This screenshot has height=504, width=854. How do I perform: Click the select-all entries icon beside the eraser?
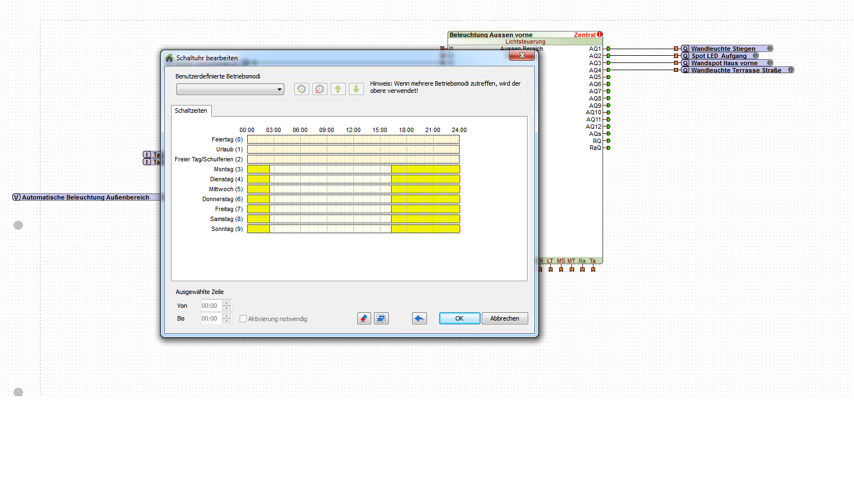pyautogui.click(x=381, y=318)
